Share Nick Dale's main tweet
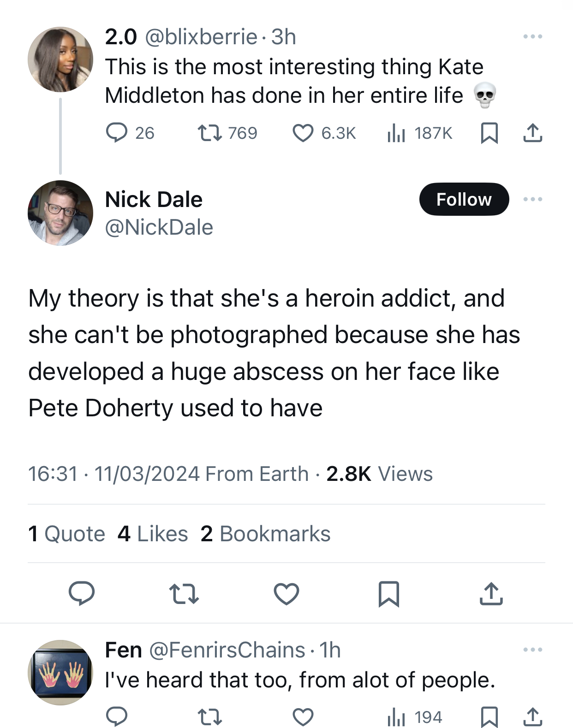Image resolution: width=573 pixels, height=728 pixels. point(491,593)
